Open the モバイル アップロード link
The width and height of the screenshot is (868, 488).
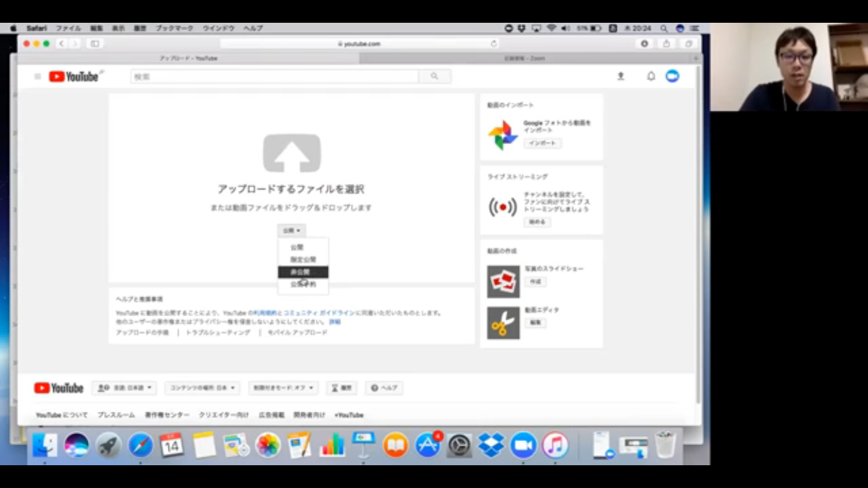(297, 332)
